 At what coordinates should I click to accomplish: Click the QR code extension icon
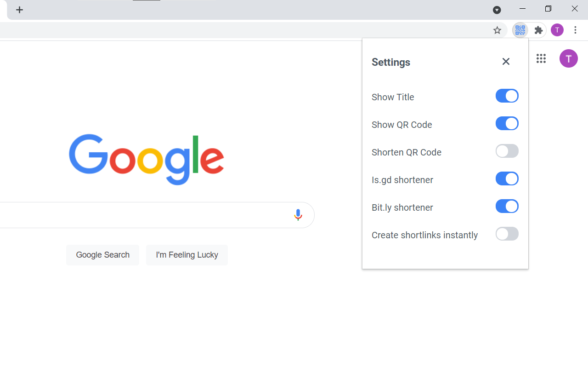click(520, 30)
